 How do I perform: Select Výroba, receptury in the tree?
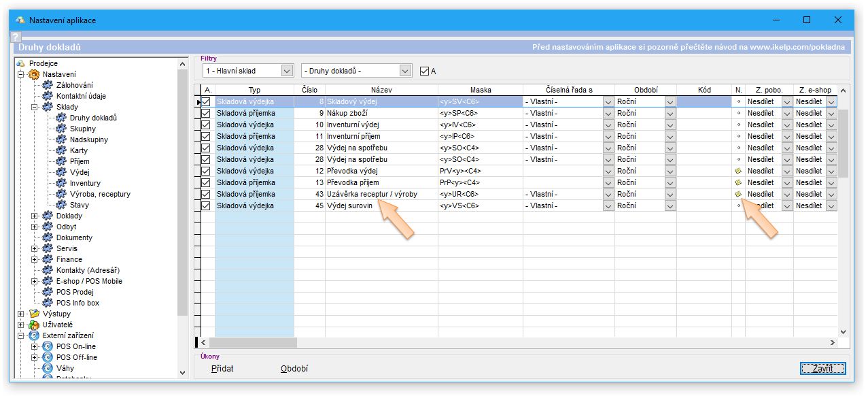[x=99, y=194]
